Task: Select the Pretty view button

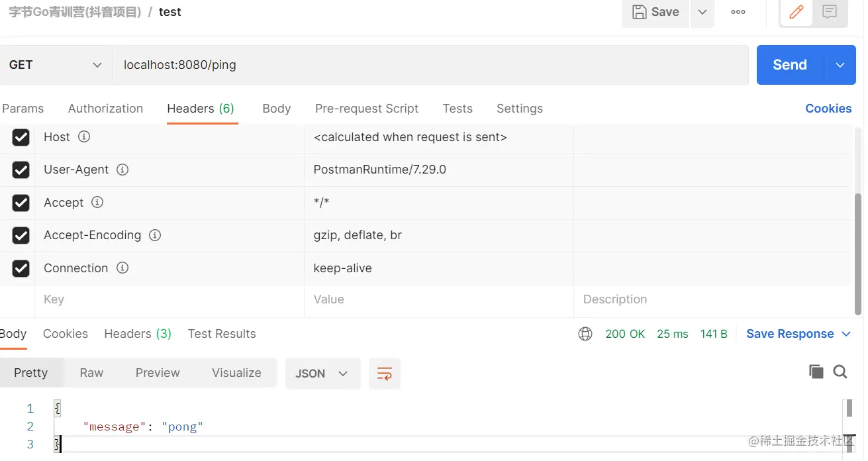Action: click(x=31, y=373)
